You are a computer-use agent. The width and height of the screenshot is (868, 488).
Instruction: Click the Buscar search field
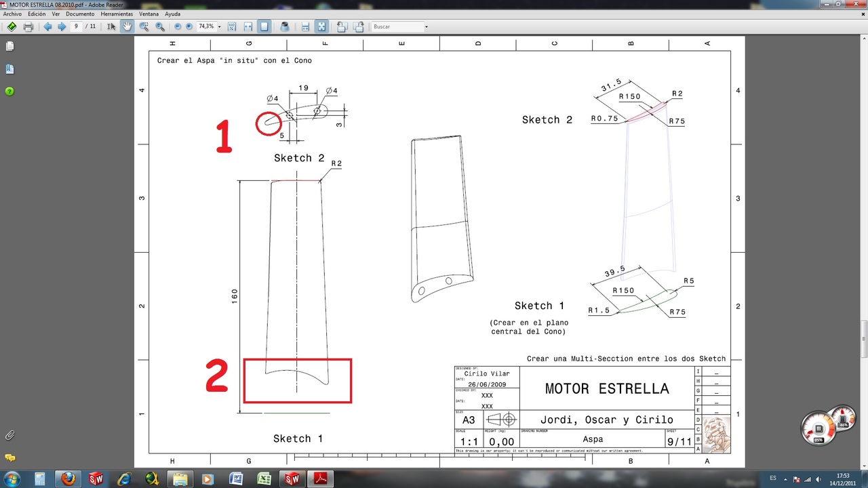coord(397,26)
